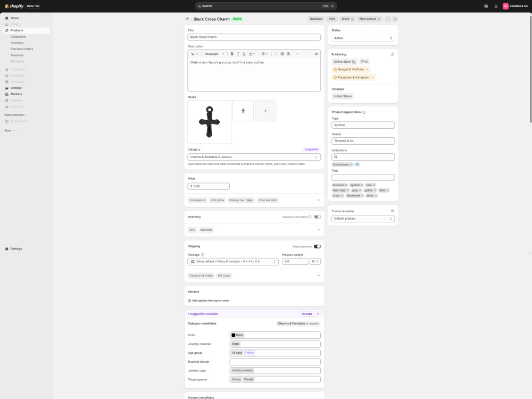Expand Apps section in sidebar
Viewport: 532px width, 399px height.
tap(9, 131)
